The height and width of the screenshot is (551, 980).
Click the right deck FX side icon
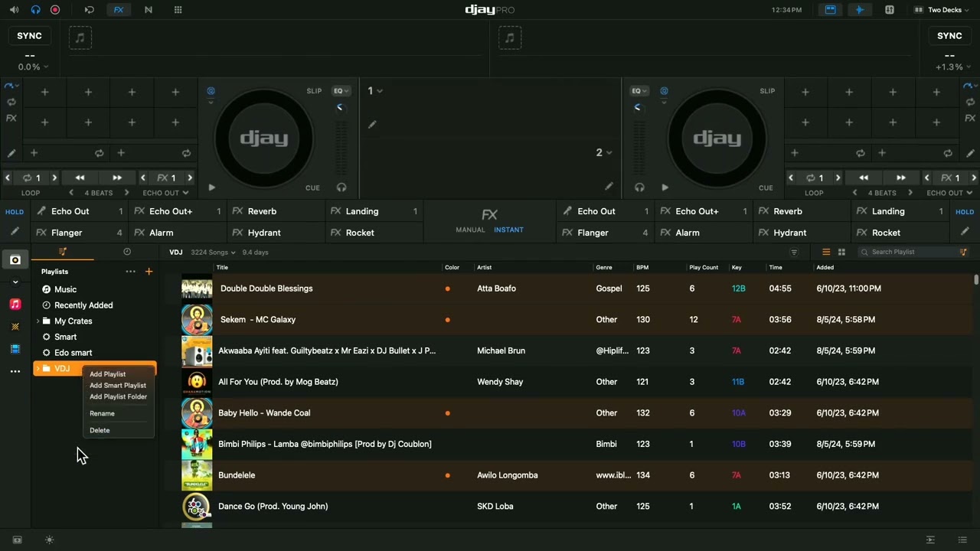(x=970, y=119)
